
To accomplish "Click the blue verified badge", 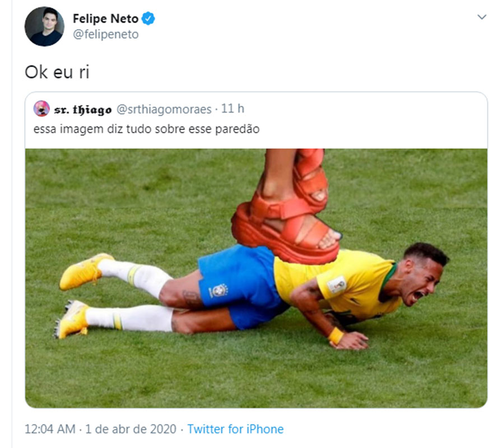I will (148, 18).
